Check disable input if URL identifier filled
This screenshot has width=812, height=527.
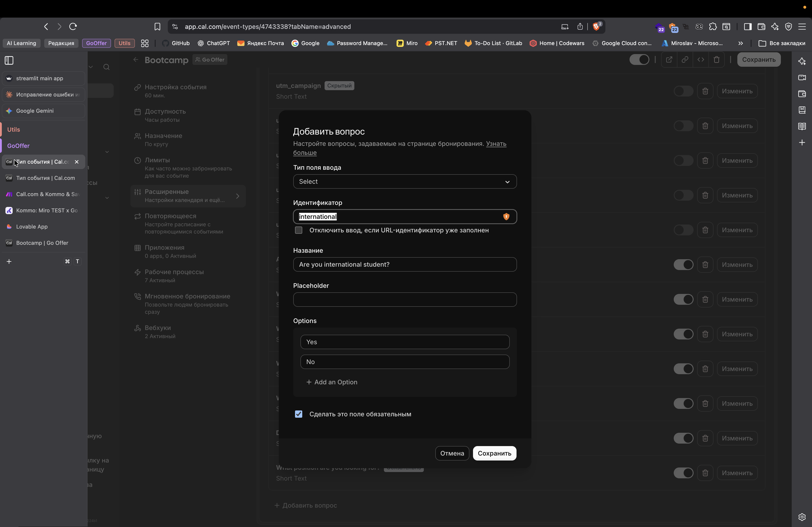[299, 230]
